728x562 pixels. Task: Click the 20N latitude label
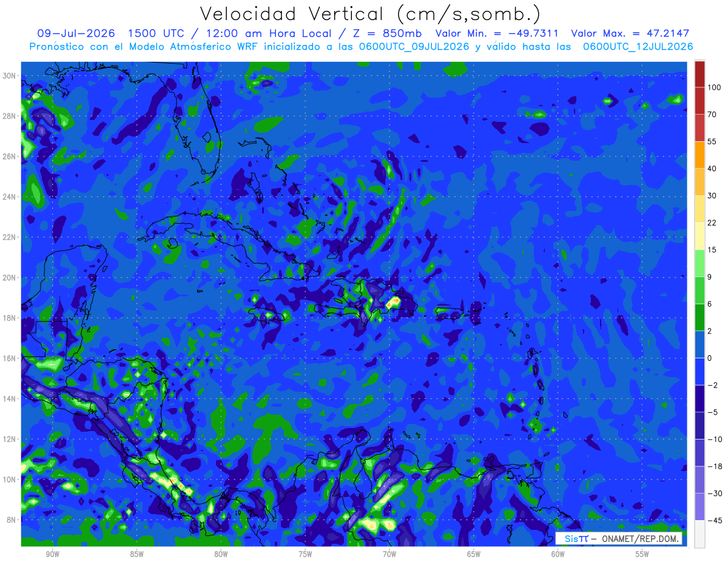10,278
